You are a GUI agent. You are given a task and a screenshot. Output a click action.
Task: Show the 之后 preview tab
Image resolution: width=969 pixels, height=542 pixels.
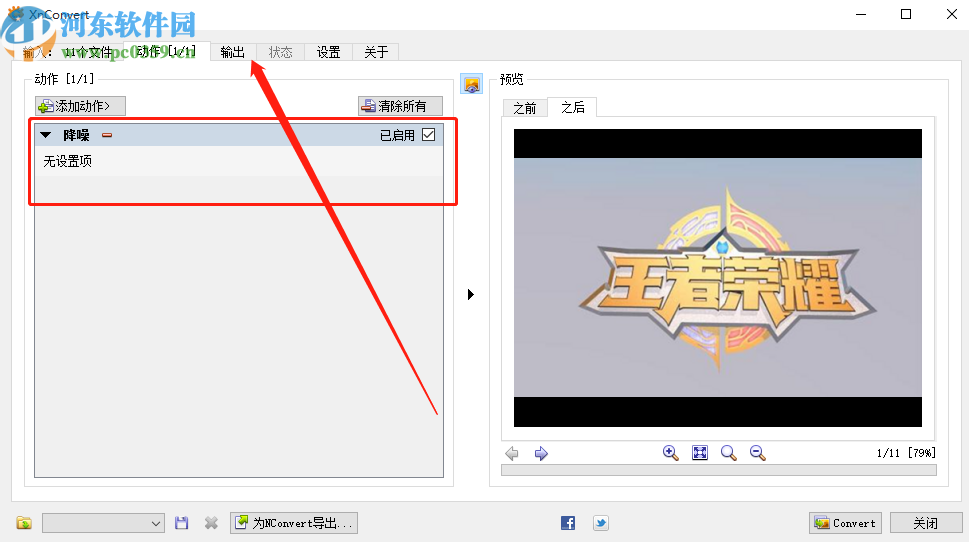[x=573, y=108]
